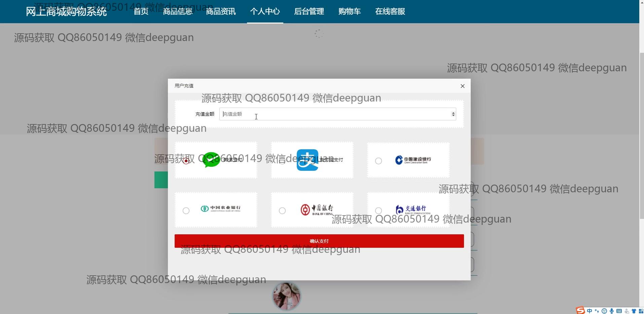
Task: Open the 商品资讯 nav item
Action: coord(221,11)
